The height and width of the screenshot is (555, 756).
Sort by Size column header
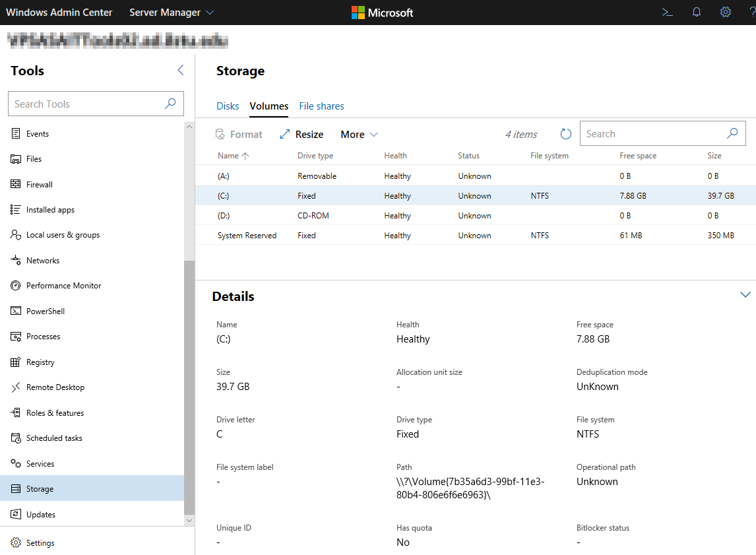[x=714, y=156]
